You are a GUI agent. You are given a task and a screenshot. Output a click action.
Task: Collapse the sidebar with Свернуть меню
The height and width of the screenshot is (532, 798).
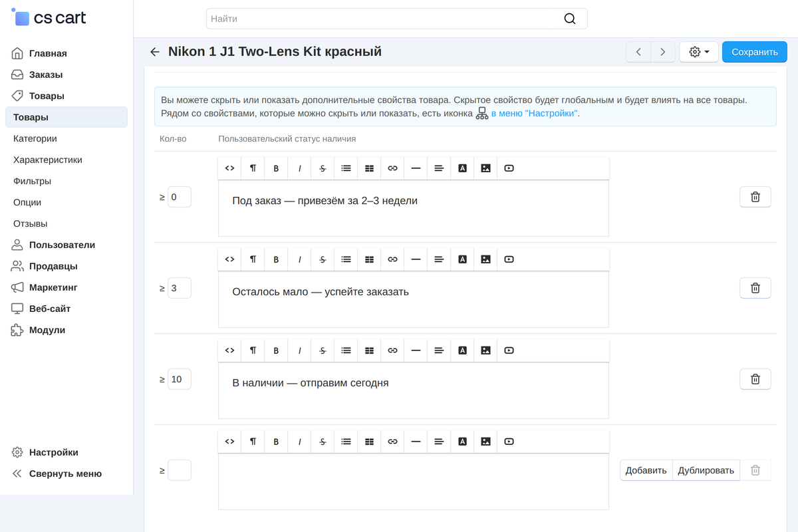tap(57, 473)
